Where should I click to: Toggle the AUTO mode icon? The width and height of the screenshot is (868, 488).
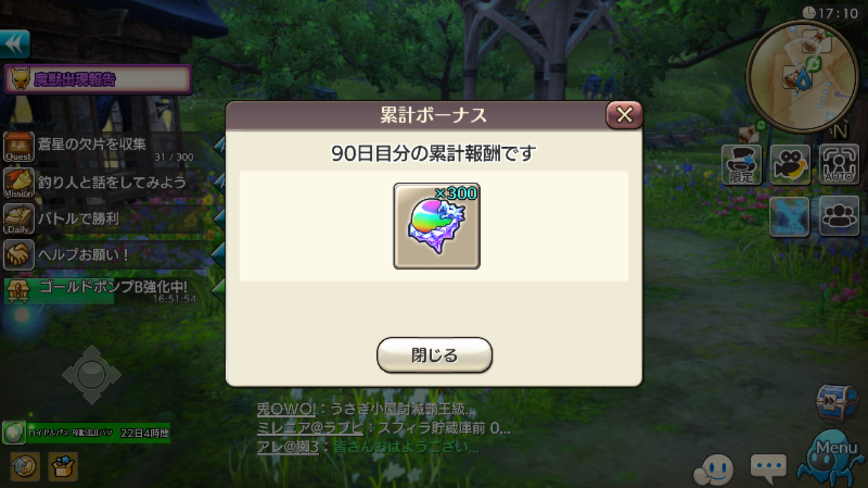click(839, 165)
